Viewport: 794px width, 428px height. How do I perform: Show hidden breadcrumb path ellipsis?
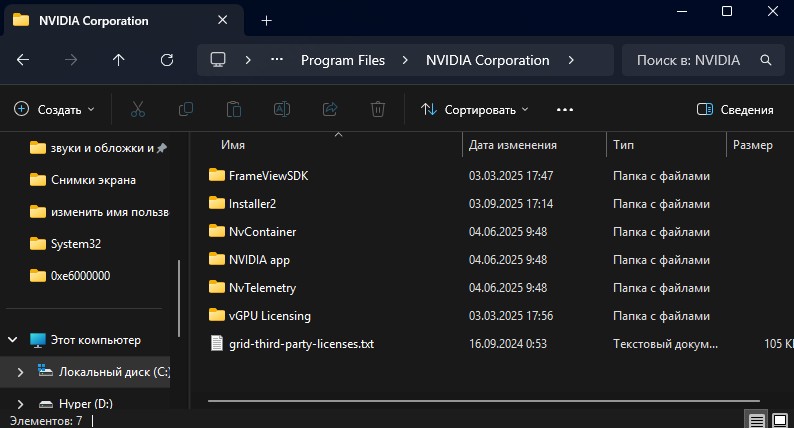tap(276, 60)
